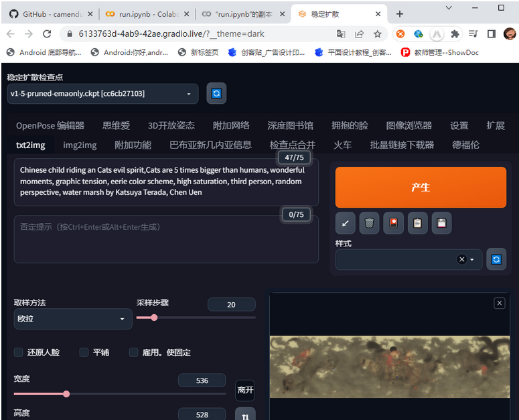Screen dimensions: 519x420
Task: Click the browser address bar URL
Action: [x=171, y=33]
